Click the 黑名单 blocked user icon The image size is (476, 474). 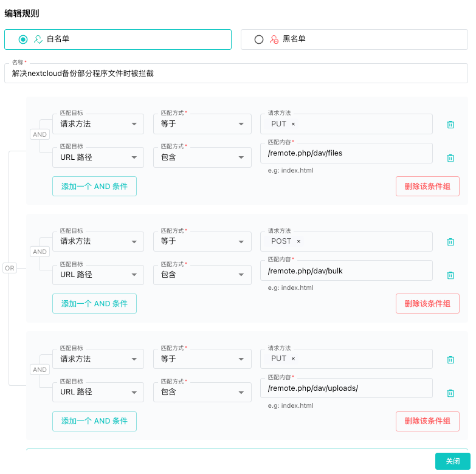click(274, 39)
